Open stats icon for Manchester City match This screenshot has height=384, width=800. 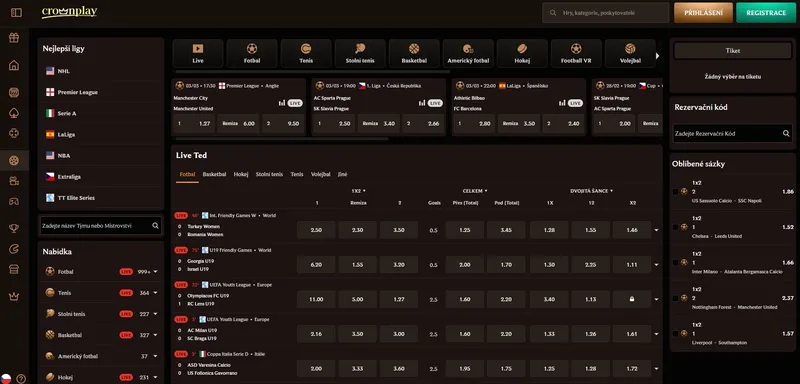click(282, 103)
